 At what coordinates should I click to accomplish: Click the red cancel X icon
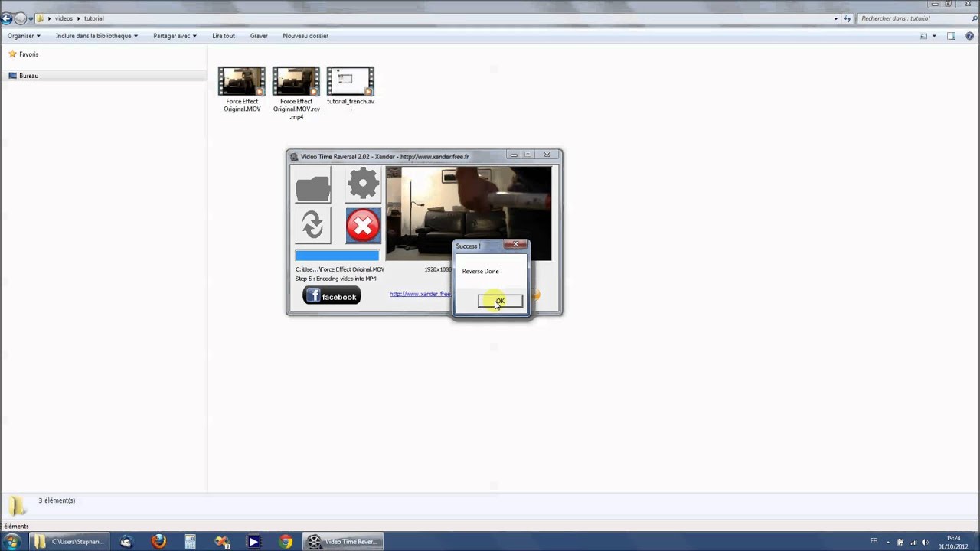pos(363,226)
